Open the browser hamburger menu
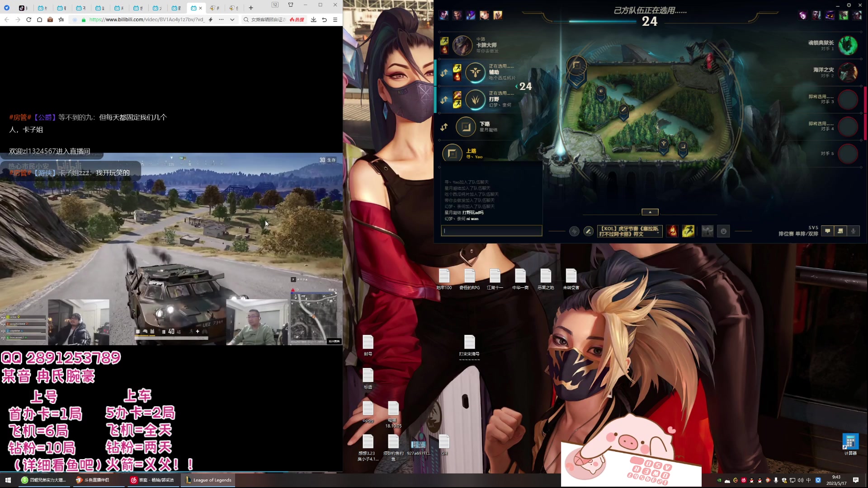 [335, 19]
